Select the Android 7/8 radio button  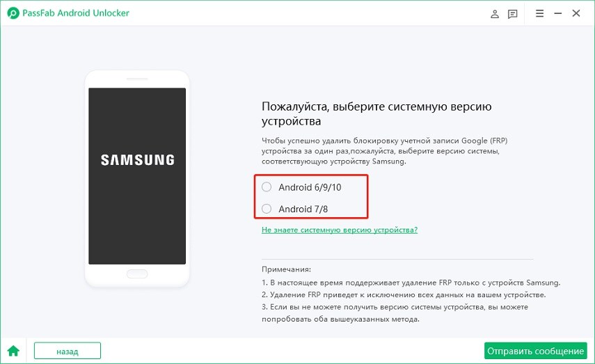click(x=267, y=209)
